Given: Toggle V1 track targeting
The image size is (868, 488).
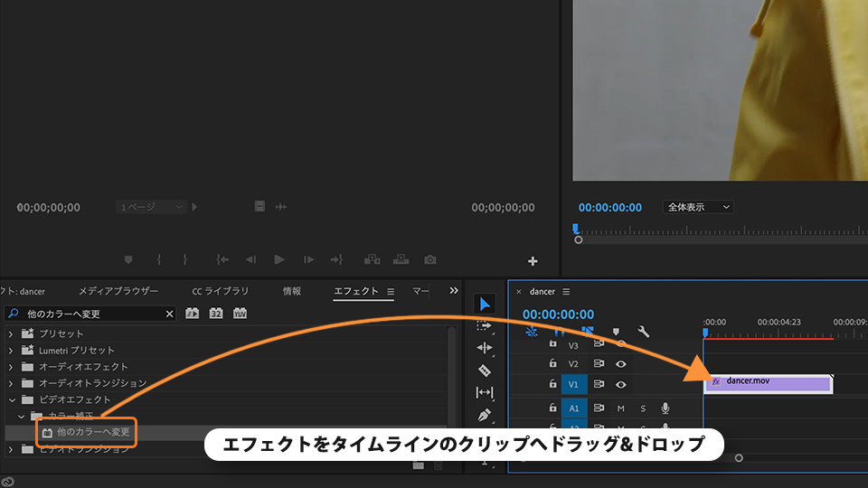Looking at the screenshot, I should tap(574, 385).
